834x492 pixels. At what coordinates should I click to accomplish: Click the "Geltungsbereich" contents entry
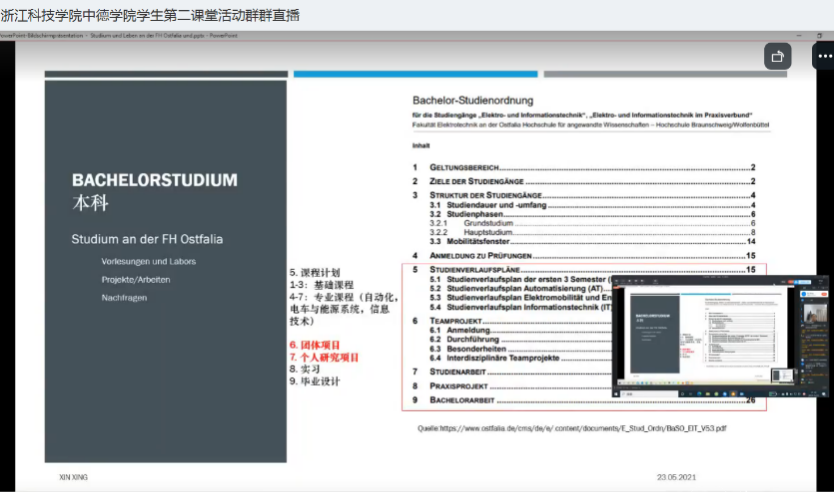[464, 167]
